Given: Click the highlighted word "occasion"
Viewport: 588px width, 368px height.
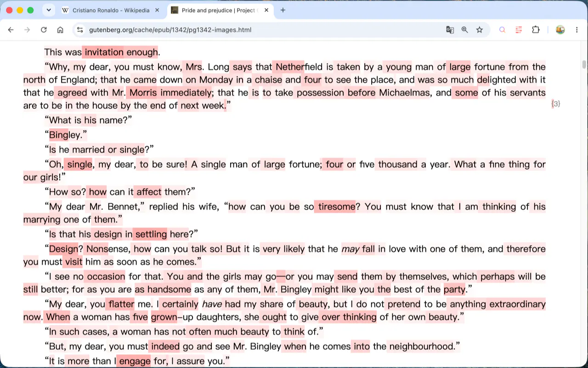Looking at the screenshot, I should [106, 276].
